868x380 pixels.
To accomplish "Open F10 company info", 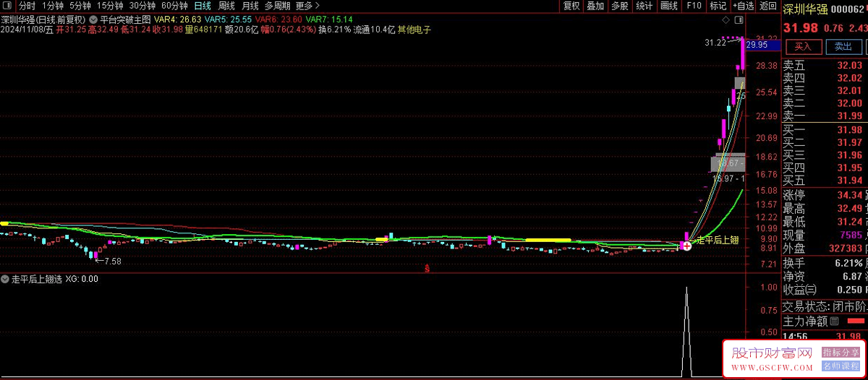I will click(694, 6).
